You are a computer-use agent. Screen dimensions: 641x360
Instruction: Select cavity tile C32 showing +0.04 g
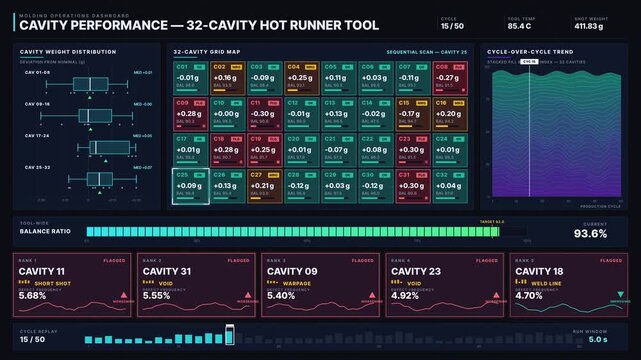(x=450, y=186)
